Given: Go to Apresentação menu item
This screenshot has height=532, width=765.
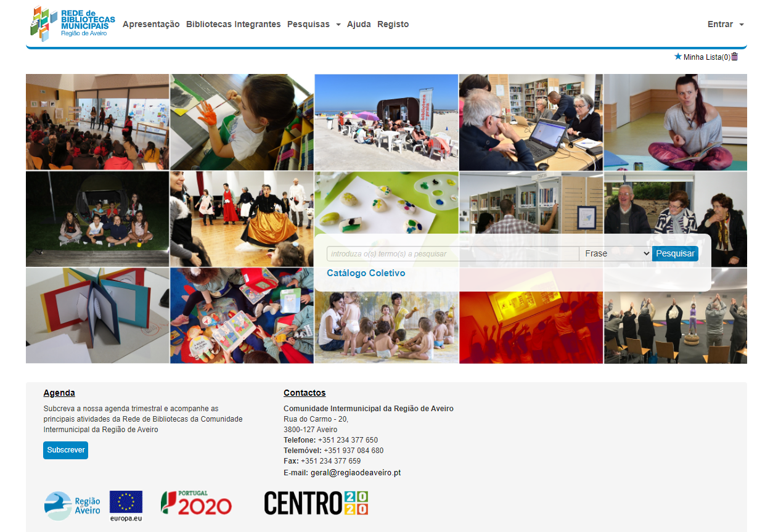Looking at the screenshot, I should pyautogui.click(x=150, y=24).
